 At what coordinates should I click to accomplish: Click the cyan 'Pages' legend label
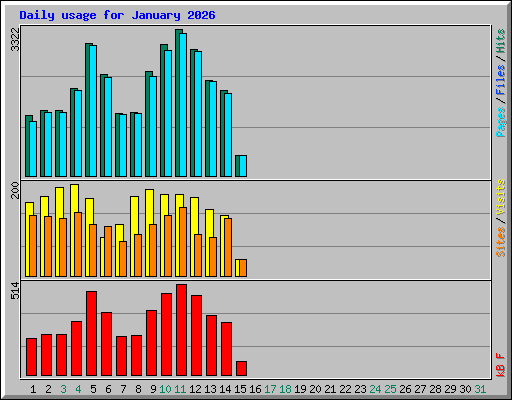tap(500, 122)
